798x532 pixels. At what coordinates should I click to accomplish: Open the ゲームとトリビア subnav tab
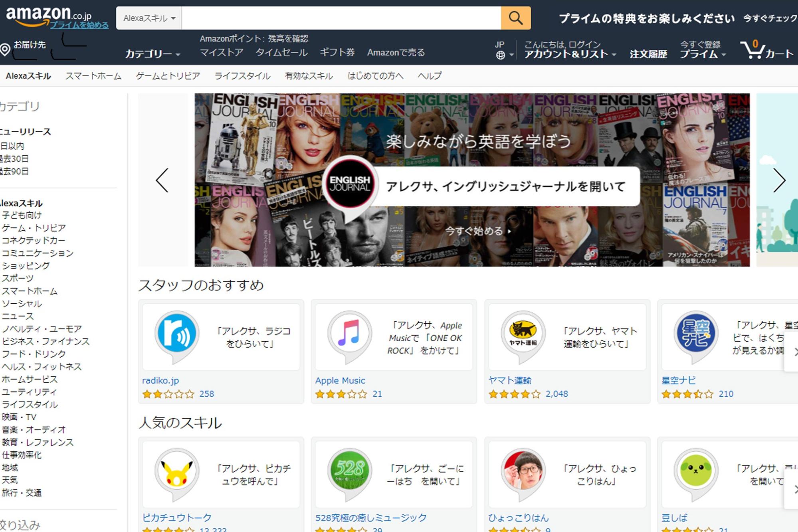[x=168, y=76]
